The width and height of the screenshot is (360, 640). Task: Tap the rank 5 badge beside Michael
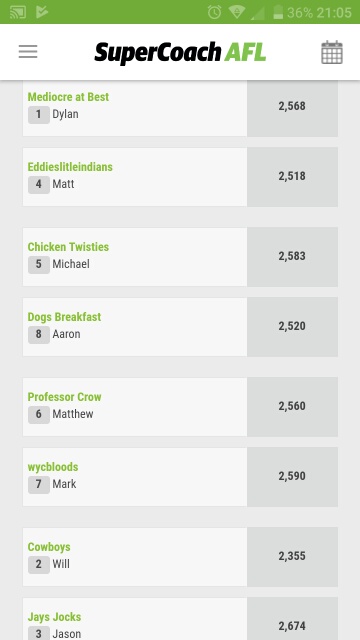[x=39, y=264]
